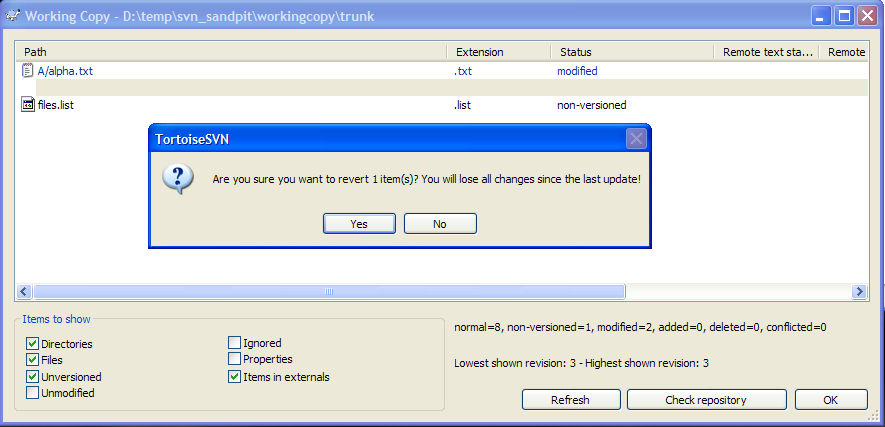
Task: Click the A/alpha.txt file icon
Action: tap(28, 71)
